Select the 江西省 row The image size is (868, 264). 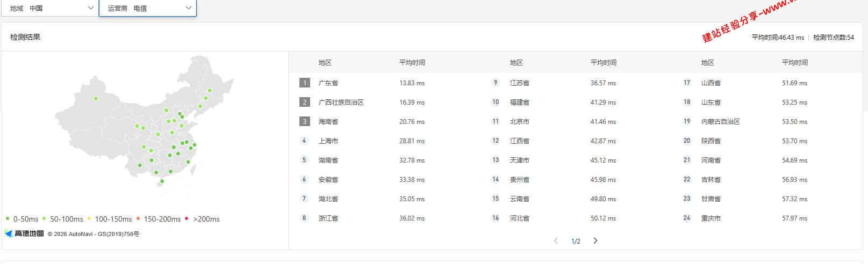click(576, 141)
